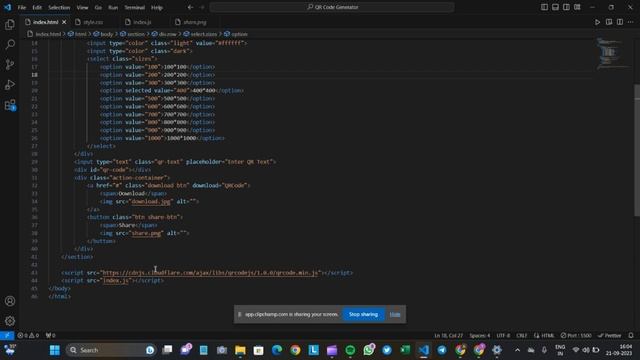Viewport: 640px width, 360px height.
Task: Click taskbar Search box
Action: (110, 350)
